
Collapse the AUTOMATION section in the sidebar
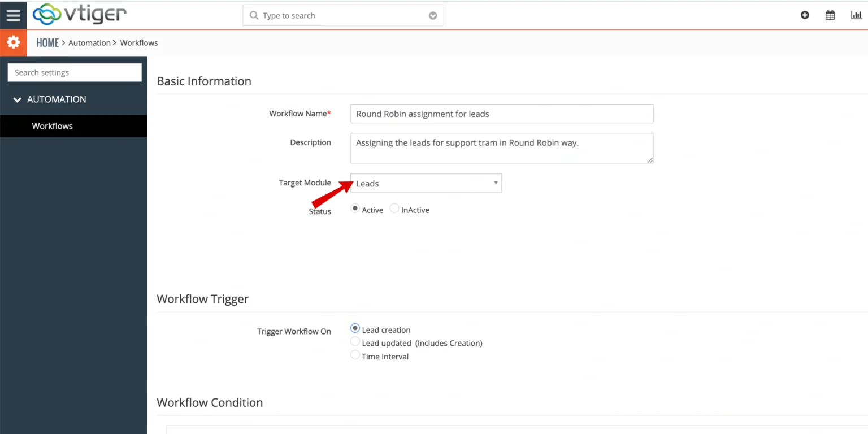pyautogui.click(x=17, y=99)
